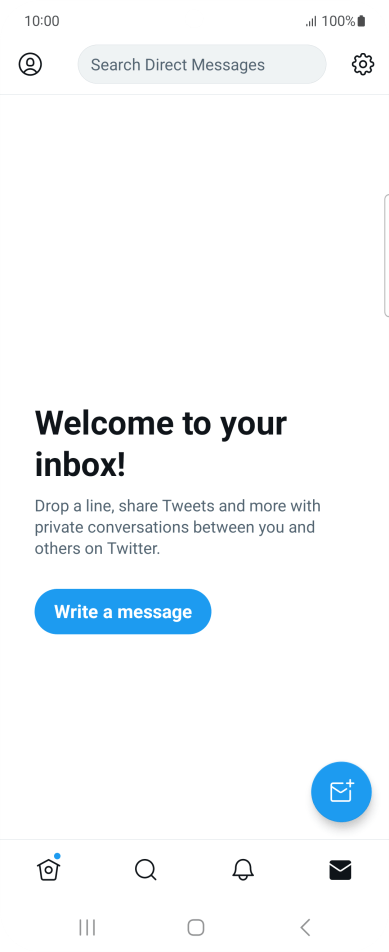Click the Welcome to your inbox heading
This screenshot has width=389, height=952.
point(161,444)
